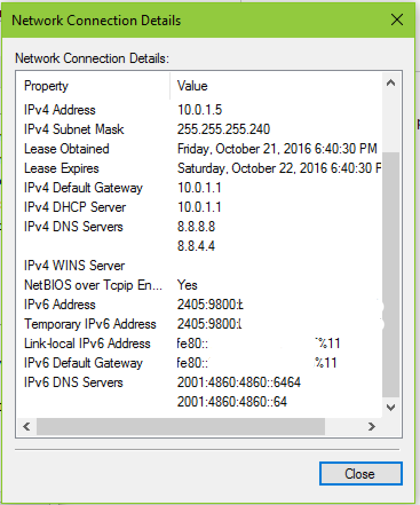Viewport: 420px width, 505px height.
Task: Select the Link-local IPv6 Address row
Action: [x=200, y=344]
